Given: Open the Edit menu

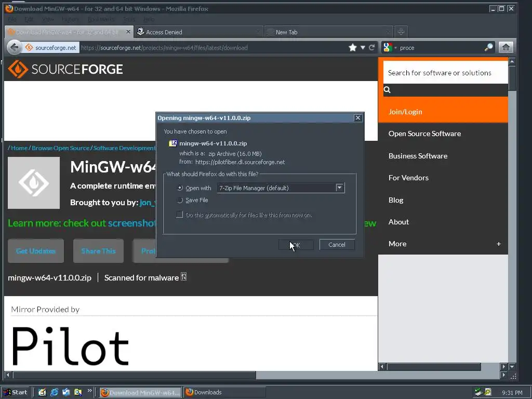Looking at the screenshot, I should (29, 19).
